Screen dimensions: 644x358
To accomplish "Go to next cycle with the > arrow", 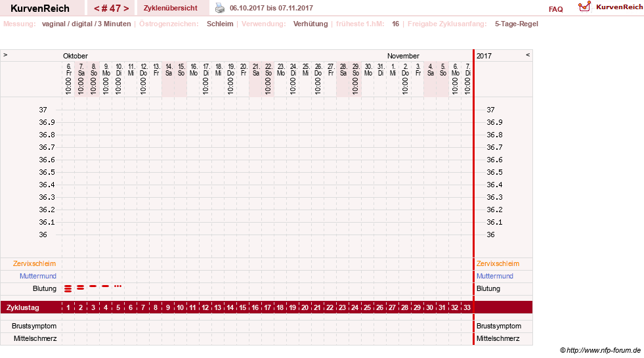I will click(x=126, y=9).
